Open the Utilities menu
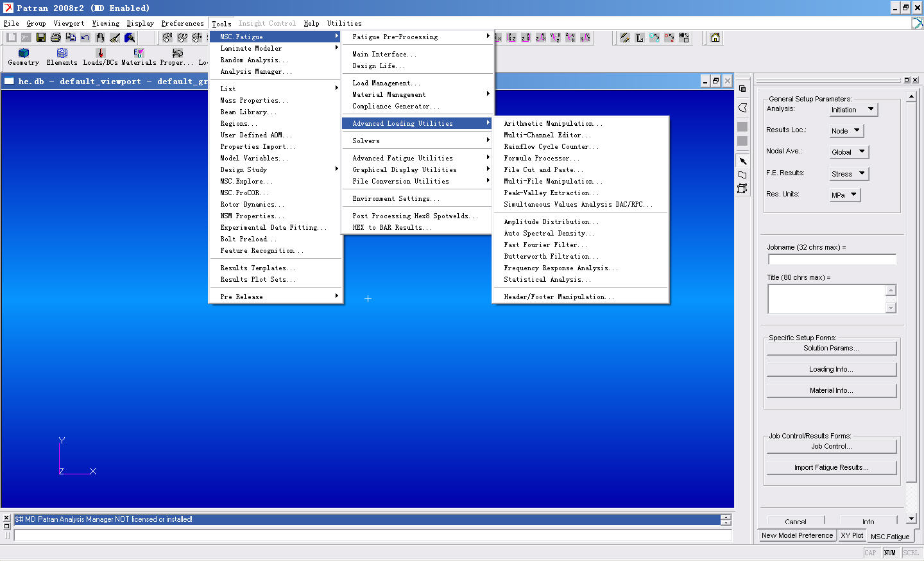 point(345,23)
